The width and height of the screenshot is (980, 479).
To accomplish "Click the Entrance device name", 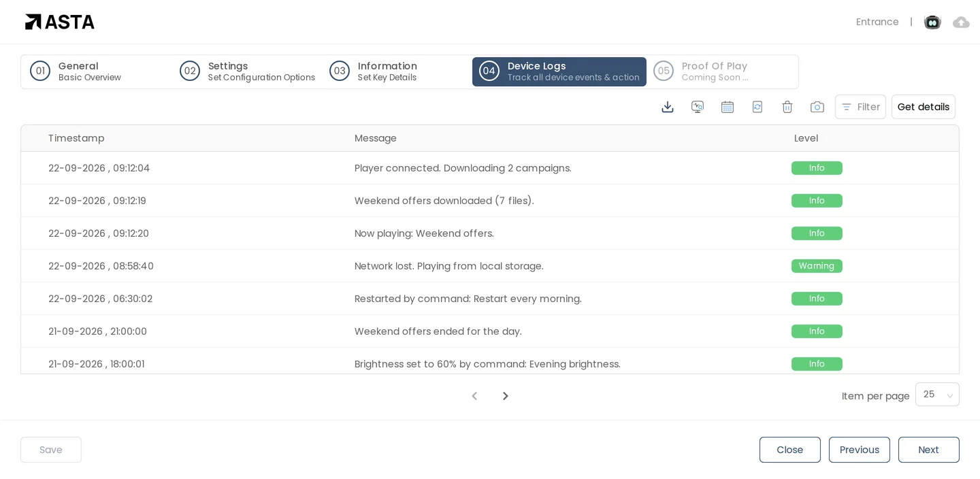I will (877, 22).
